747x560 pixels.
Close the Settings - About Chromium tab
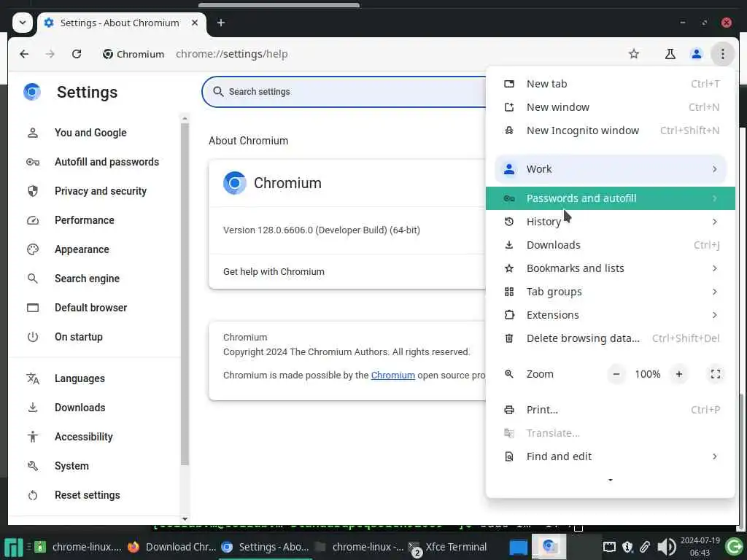pyautogui.click(x=195, y=23)
